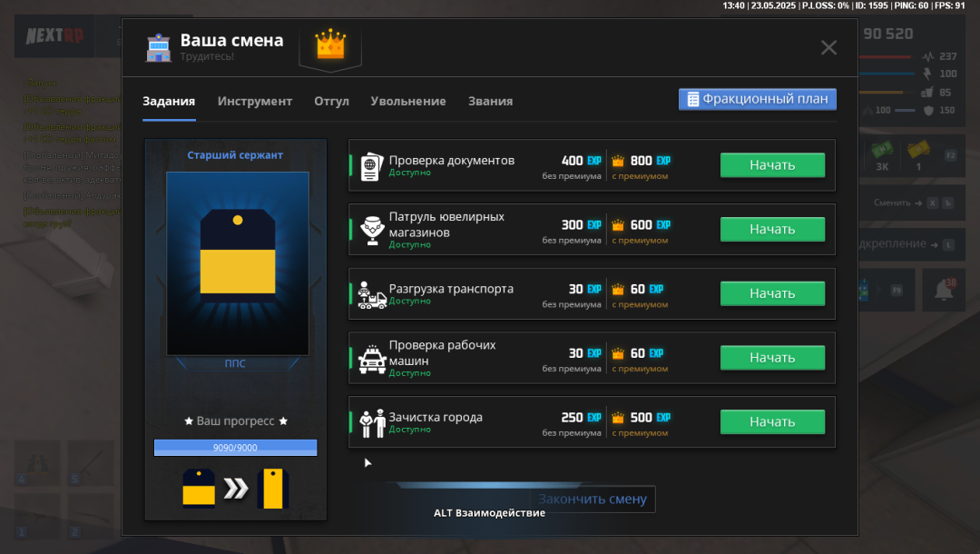Click the Зачистка города people icon

click(372, 422)
